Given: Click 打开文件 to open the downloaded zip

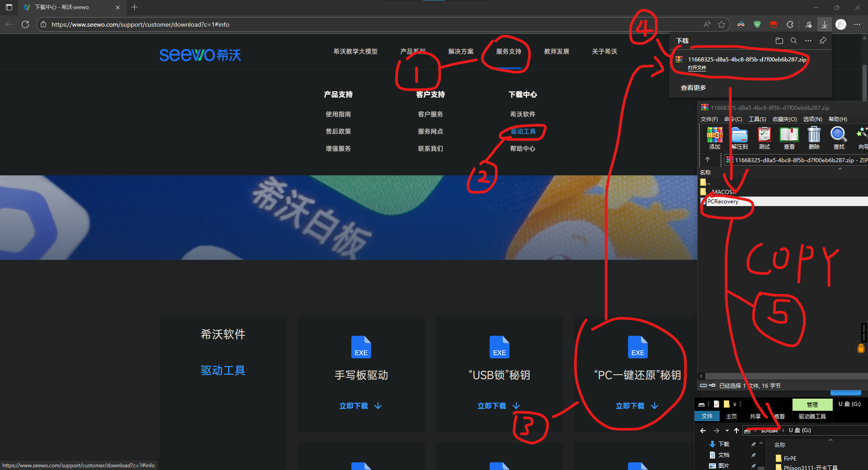Looking at the screenshot, I should pos(697,67).
